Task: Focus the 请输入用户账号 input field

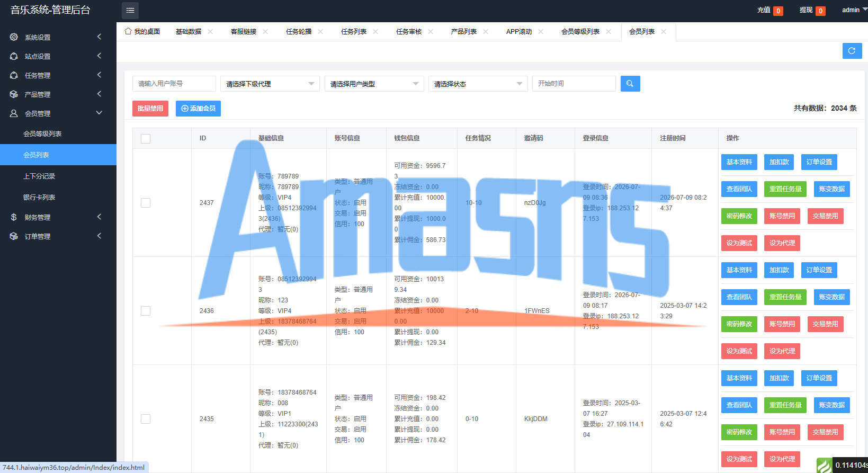Action: coord(174,84)
